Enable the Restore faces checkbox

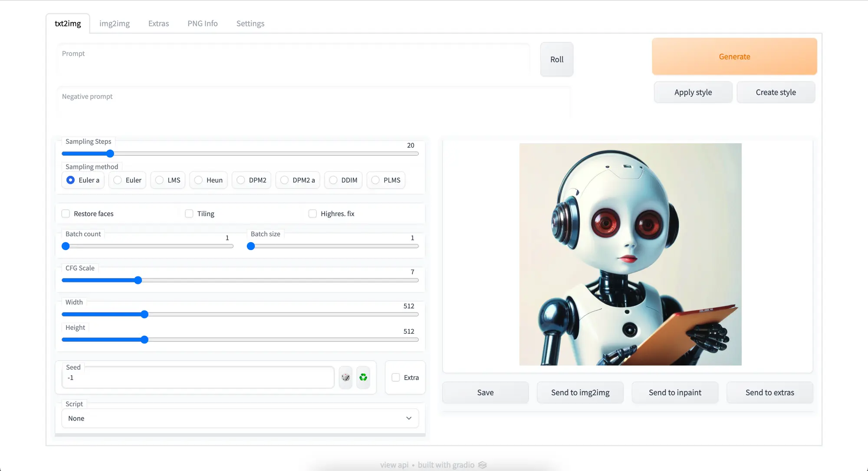pos(66,214)
